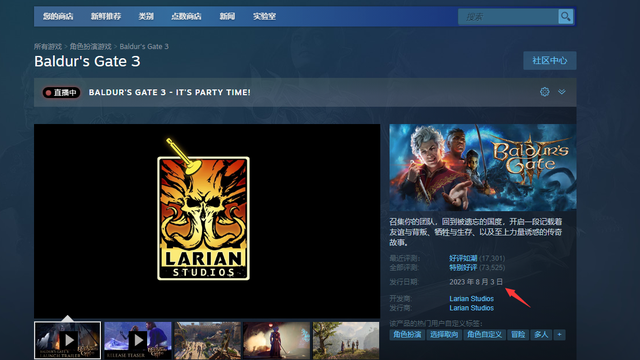The height and width of the screenshot is (360, 640).
Task: Open 点数商店 tab
Action: [186, 16]
